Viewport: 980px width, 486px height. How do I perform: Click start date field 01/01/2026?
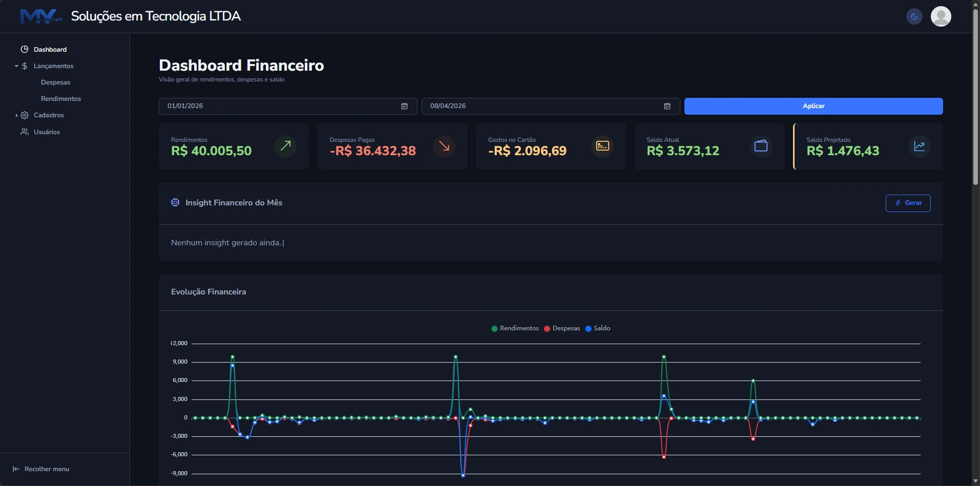(x=288, y=106)
